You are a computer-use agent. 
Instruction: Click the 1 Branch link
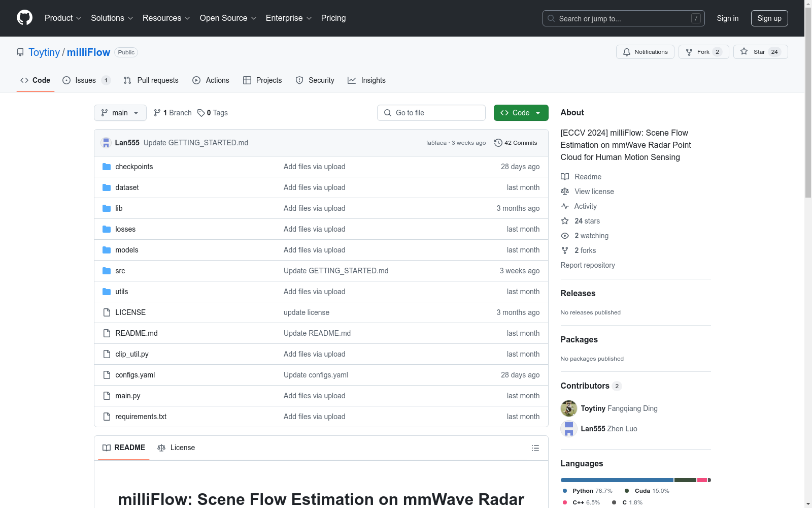coord(173,113)
